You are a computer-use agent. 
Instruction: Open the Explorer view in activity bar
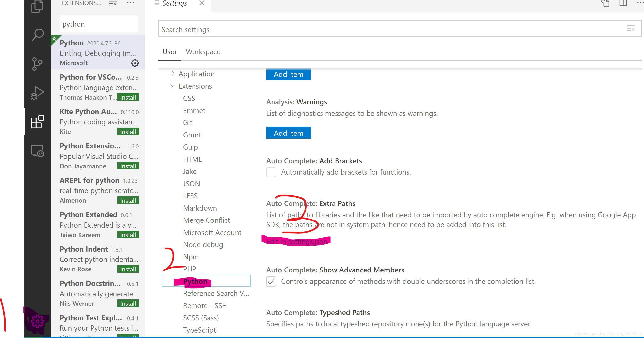click(x=37, y=6)
